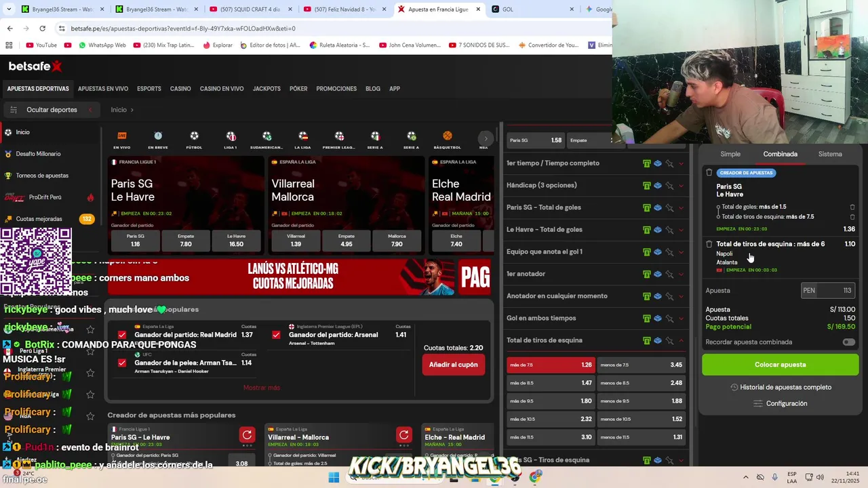This screenshot has width=868, height=488.
Task: Open the Casino menu item
Action: [x=180, y=89]
